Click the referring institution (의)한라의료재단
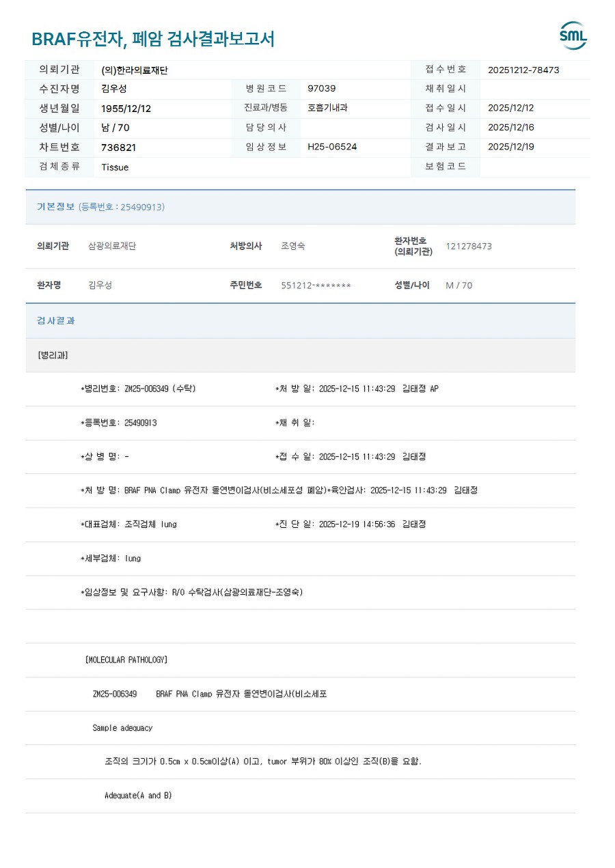The image size is (615, 868). click(x=135, y=70)
